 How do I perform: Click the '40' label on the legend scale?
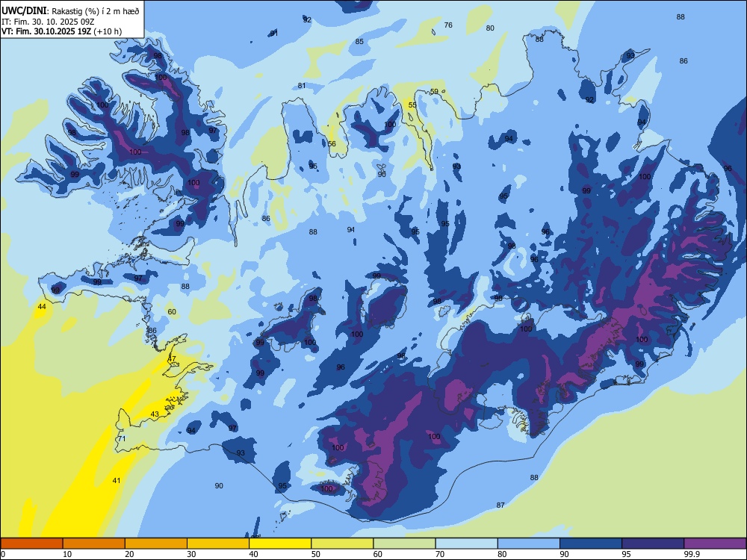pos(253,554)
